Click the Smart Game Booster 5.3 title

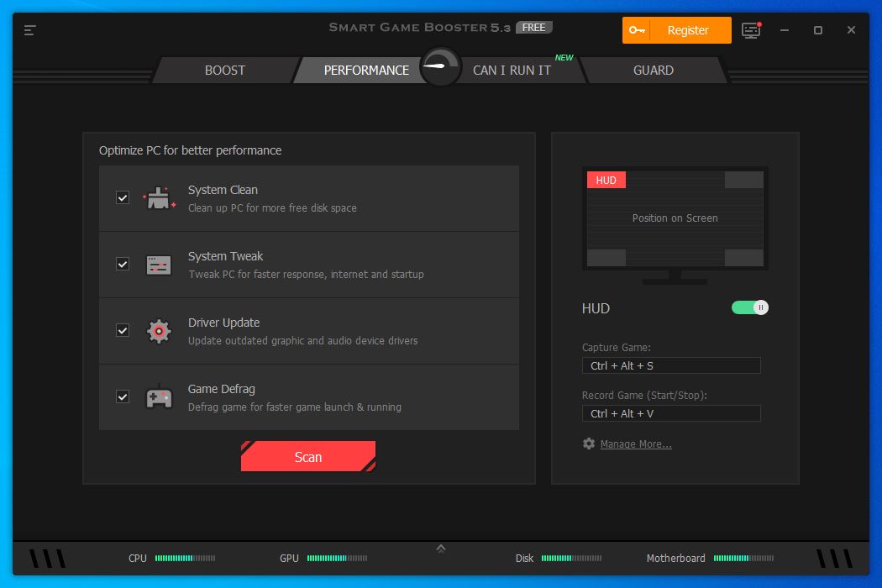coord(420,28)
